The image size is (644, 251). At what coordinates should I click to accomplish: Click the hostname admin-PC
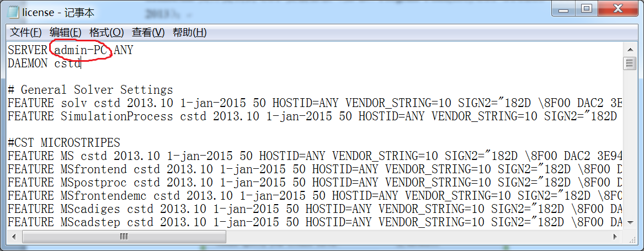click(x=81, y=51)
